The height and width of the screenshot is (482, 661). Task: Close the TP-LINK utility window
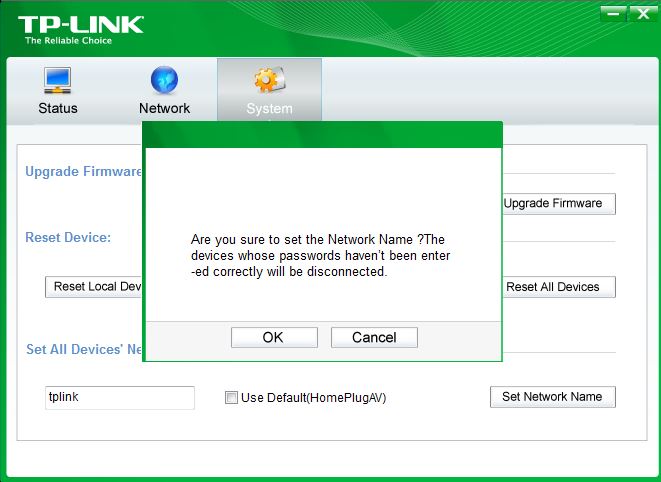(x=643, y=14)
